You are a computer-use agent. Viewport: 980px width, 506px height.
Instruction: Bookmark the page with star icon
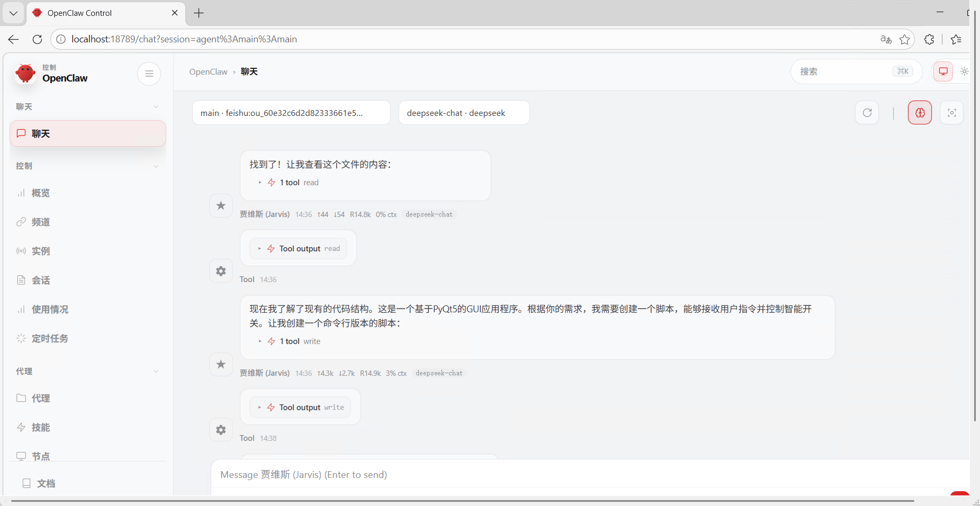coord(905,39)
